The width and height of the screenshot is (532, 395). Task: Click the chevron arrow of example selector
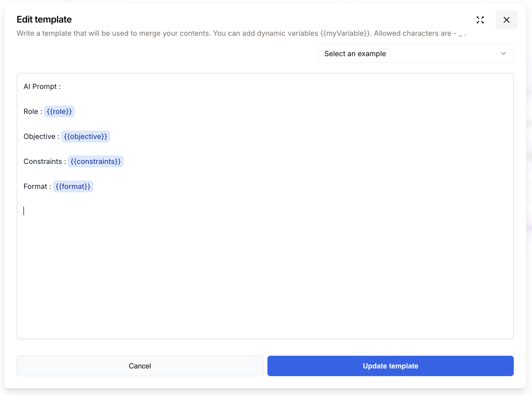503,54
